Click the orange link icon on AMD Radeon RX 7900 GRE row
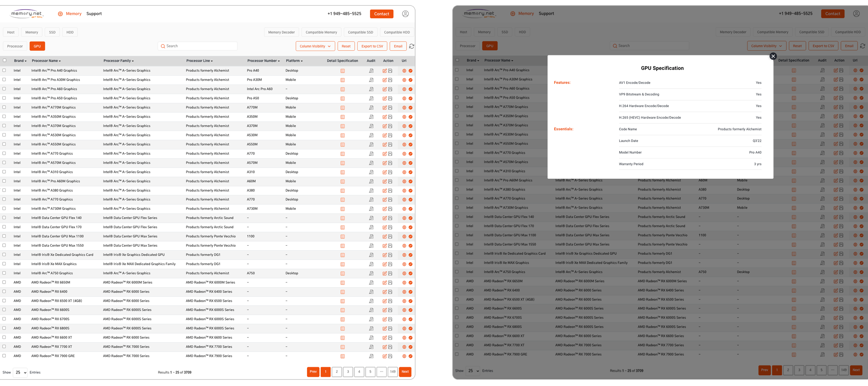 pos(410,356)
